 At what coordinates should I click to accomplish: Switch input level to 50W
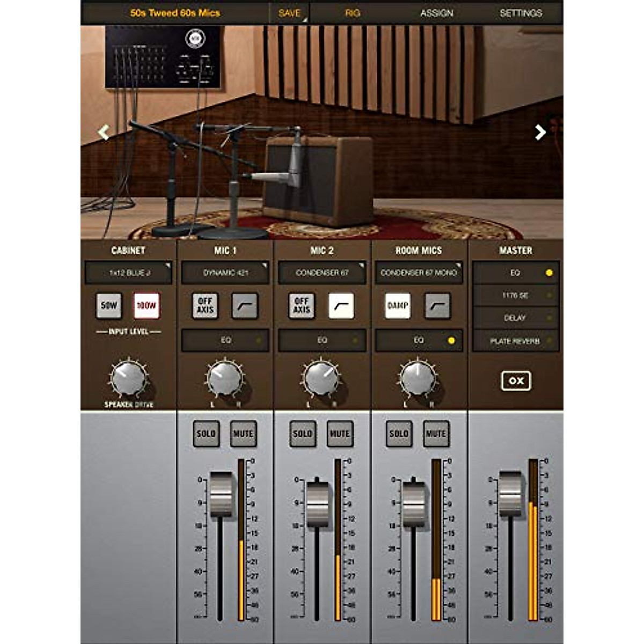coord(109,306)
